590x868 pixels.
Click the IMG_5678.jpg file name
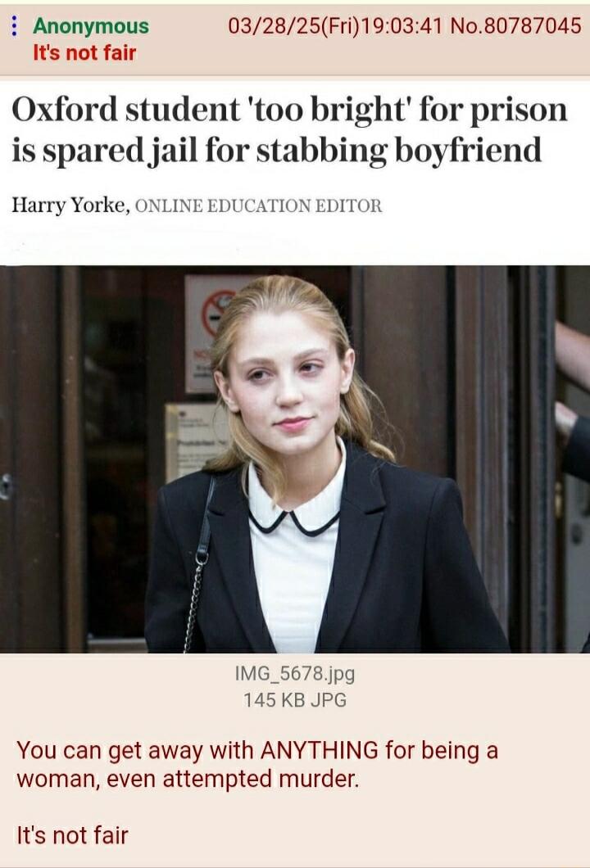pyautogui.click(x=295, y=673)
